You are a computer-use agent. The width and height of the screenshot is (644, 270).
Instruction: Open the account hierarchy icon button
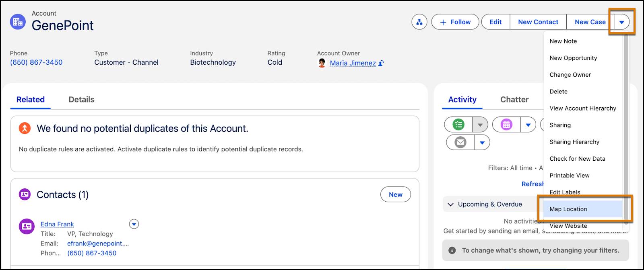coord(419,22)
